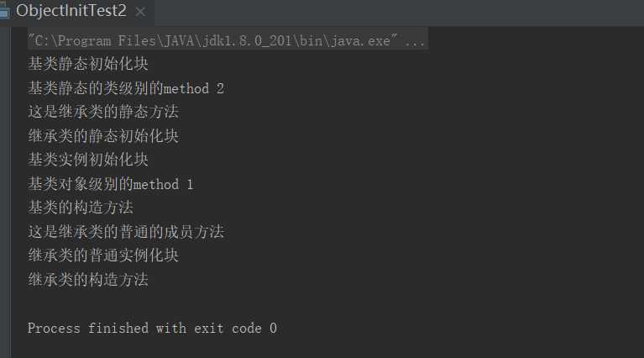Screen dimensions: 644x358
Task: Click the output line ending 'method 1'
Action: pyautogui.click(x=111, y=183)
